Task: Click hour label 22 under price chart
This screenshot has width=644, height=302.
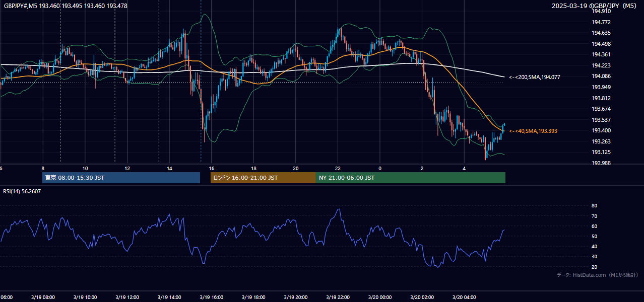Action: [338, 168]
